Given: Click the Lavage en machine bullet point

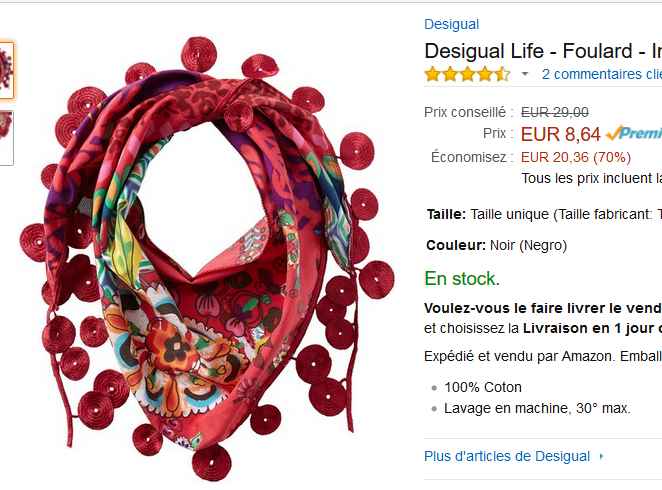Looking at the screenshot, I should click(x=537, y=409).
